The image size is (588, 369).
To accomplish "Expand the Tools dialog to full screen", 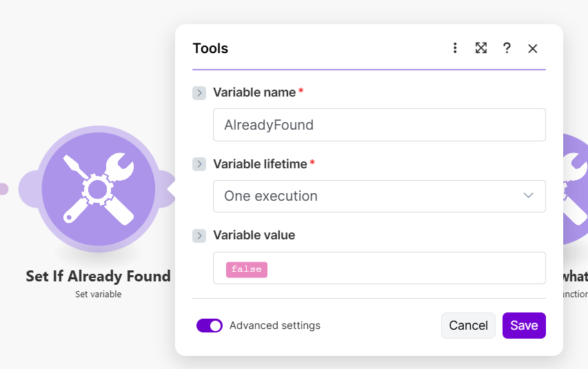I will 481,48.
